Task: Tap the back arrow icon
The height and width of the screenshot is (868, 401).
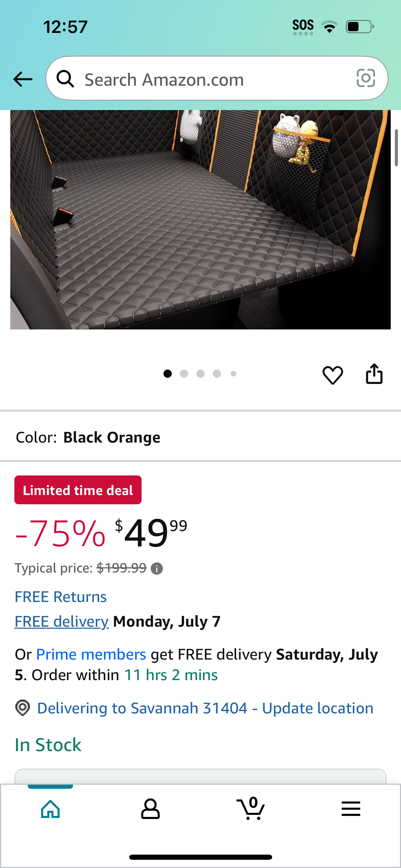Action: point(23,79)
